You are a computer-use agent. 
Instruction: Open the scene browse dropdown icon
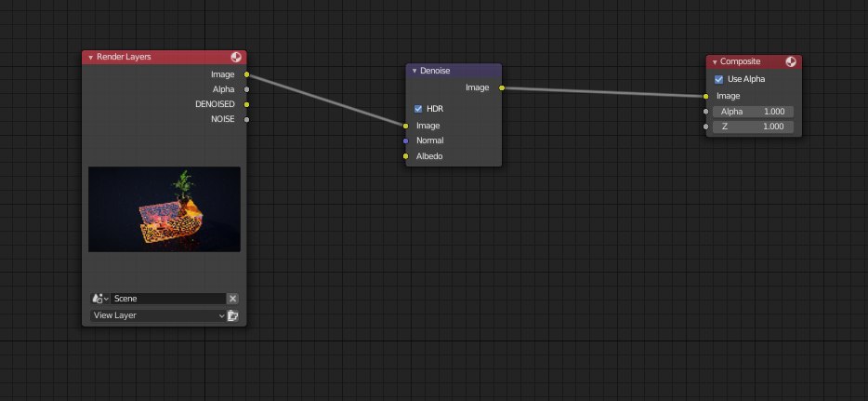tap(100, 299)
